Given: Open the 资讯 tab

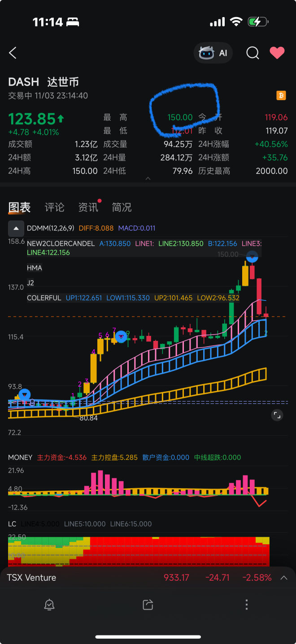Looking at the screenshot, I should pos(88,207).
